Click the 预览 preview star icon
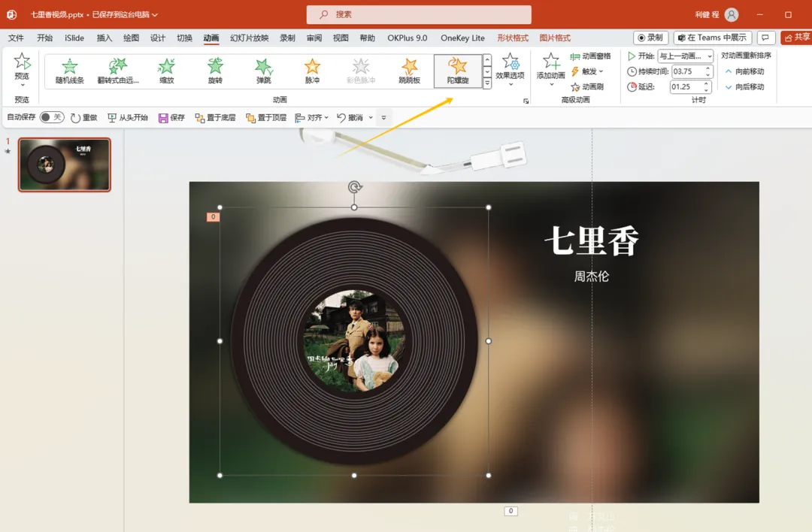This screenshot has height=532, width=812. (x=22, y=62)
